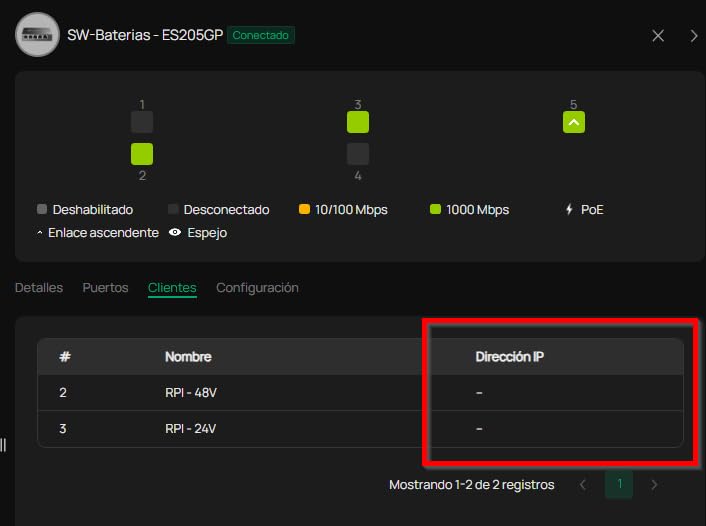706x526 pixels.
Task: Click Mostrando 1-2 de 2 registros text
Action: pyautogui.click(x=471, y=485)
